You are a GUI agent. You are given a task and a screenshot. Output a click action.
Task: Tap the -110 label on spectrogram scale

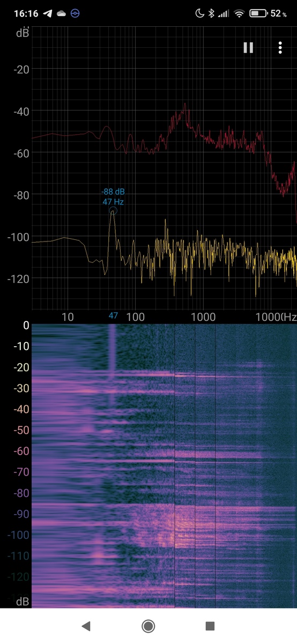(x=18, y=556)
